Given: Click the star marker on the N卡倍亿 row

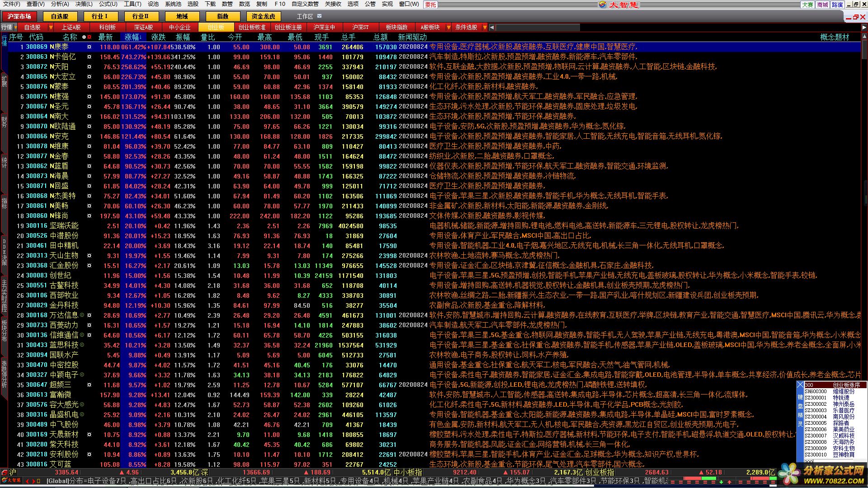Looking at the screenshot, I should tap(89, 57).
